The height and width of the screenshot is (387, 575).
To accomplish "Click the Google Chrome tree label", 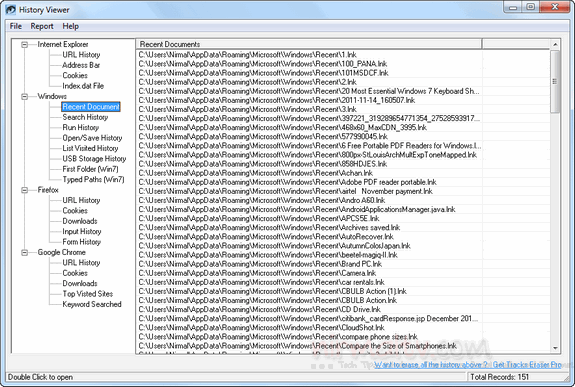I will (x=62, y=252).
